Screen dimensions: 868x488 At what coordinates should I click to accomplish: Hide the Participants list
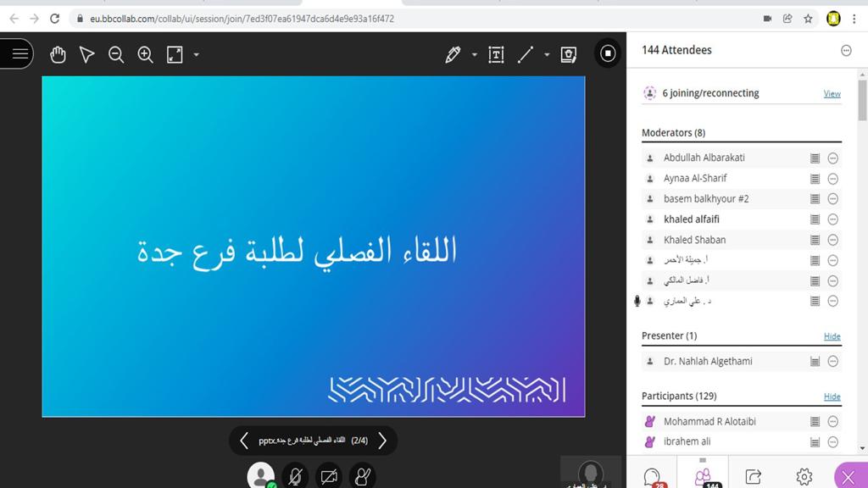(832, 396)
